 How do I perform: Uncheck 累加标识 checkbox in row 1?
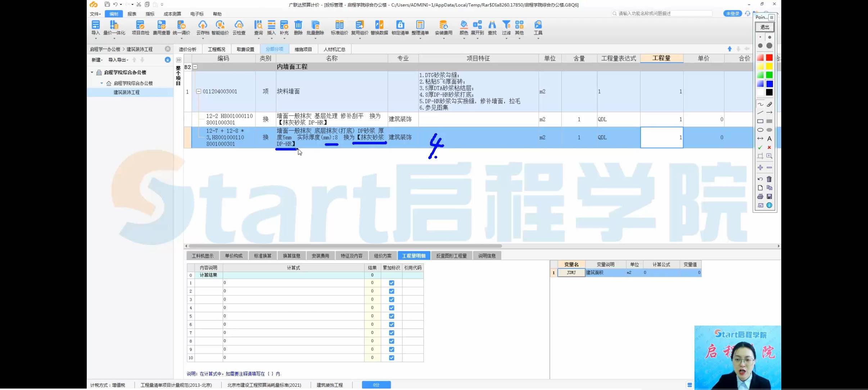(392, 283)
